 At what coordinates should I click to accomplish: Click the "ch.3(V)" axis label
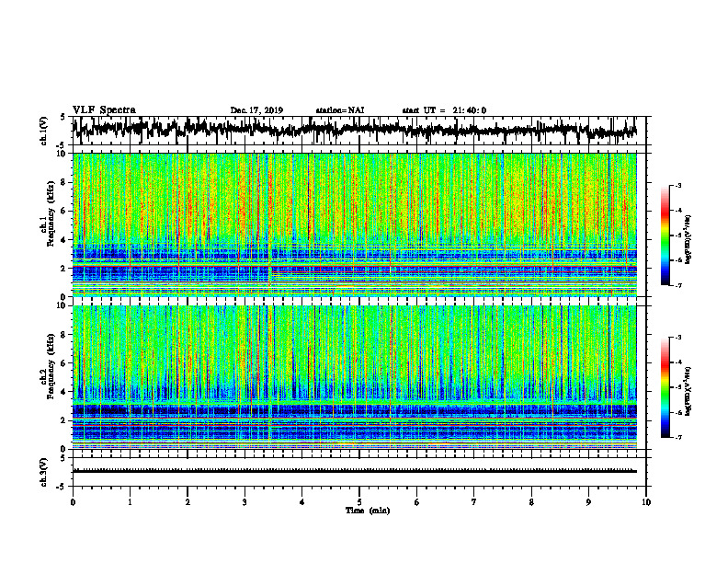click(43, 473)
